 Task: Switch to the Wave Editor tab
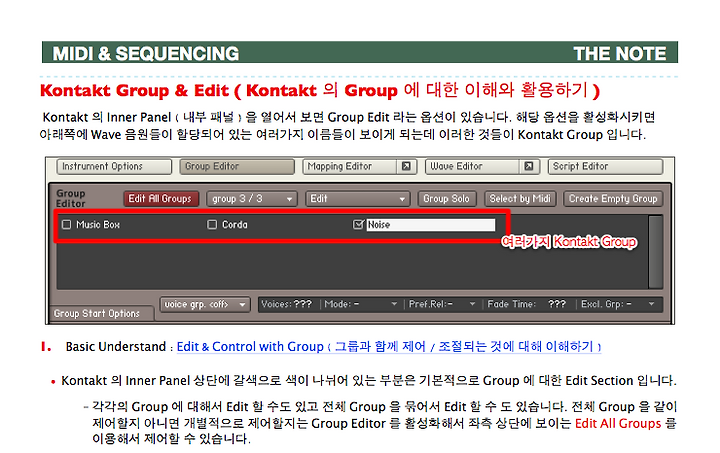472,166
